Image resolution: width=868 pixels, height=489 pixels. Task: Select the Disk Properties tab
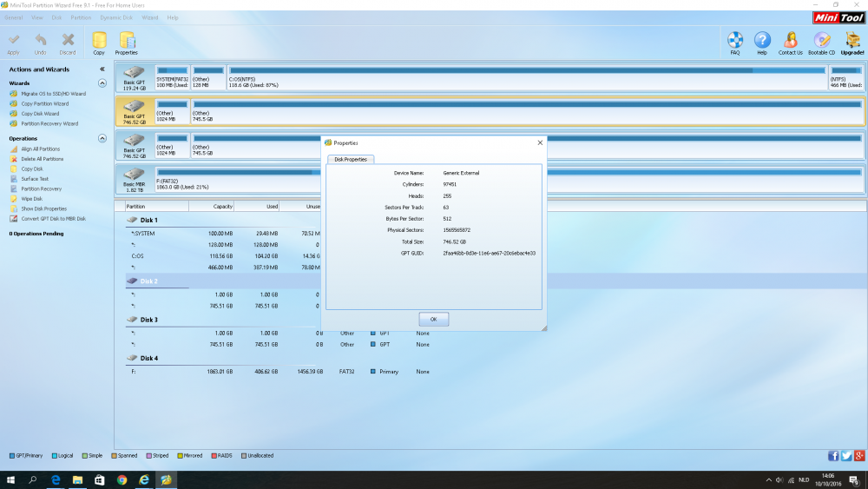point(351,159)
